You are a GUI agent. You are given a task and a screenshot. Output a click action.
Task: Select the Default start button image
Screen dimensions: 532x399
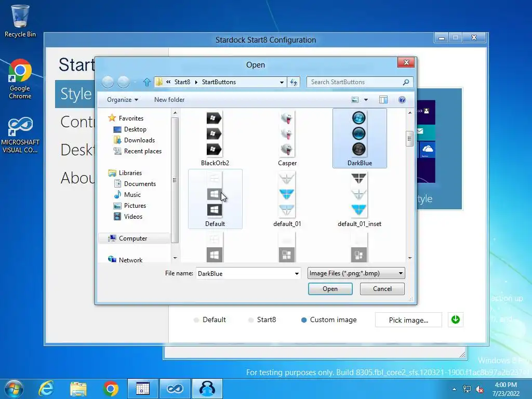coord(215,199)
